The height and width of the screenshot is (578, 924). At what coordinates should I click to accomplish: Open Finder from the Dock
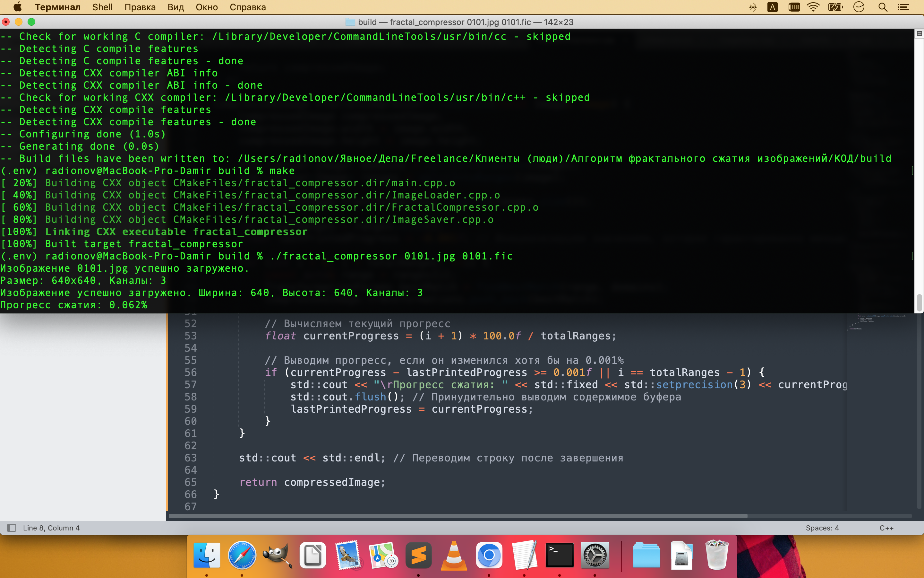click(207, 555)
